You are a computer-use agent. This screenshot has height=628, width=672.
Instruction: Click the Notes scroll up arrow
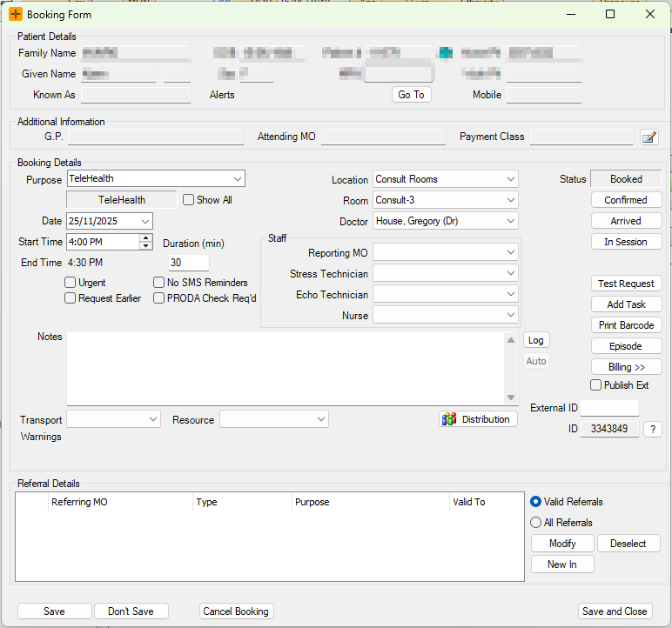click(511, 340)
